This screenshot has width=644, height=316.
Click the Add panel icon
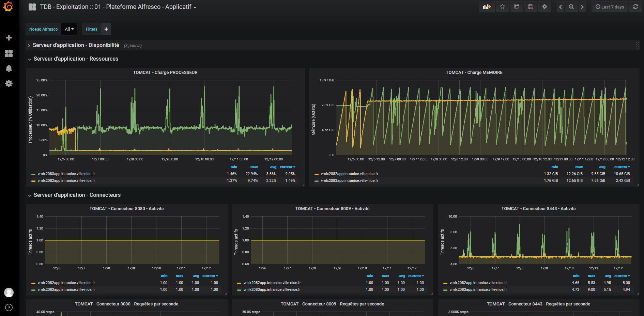pyautogui.click(x=487, y=7)
